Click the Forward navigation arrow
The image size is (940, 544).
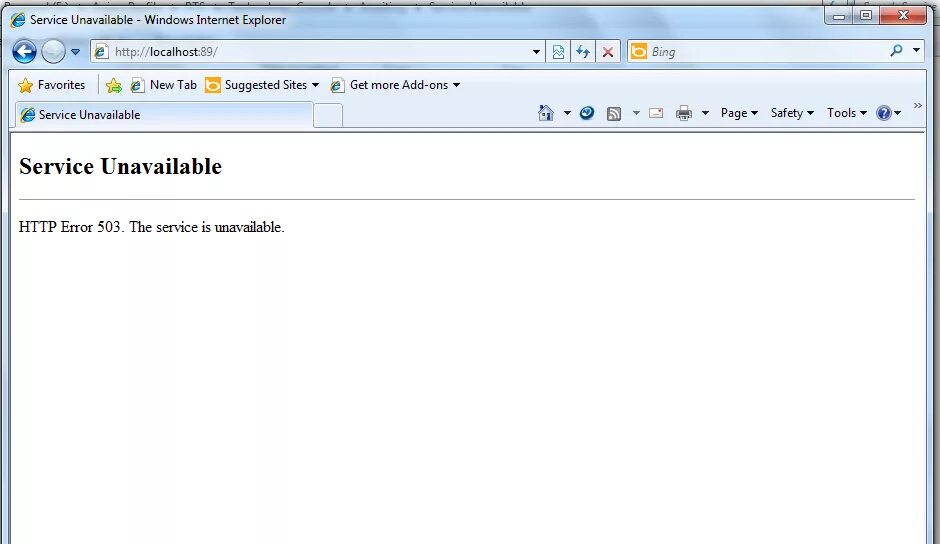tap(53, 52)
